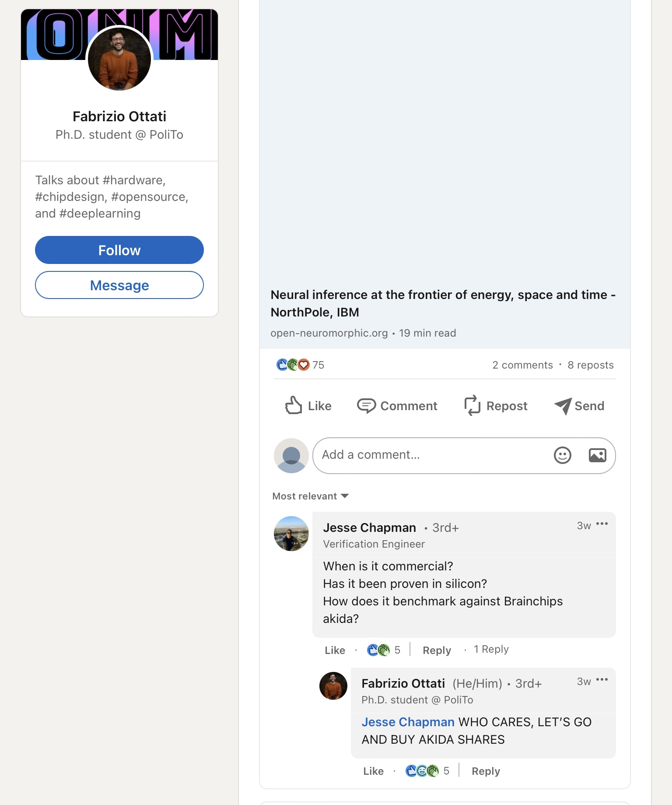Click the thumbs-up Like icon on the post
672x805 pixels.
coord(294,405)
